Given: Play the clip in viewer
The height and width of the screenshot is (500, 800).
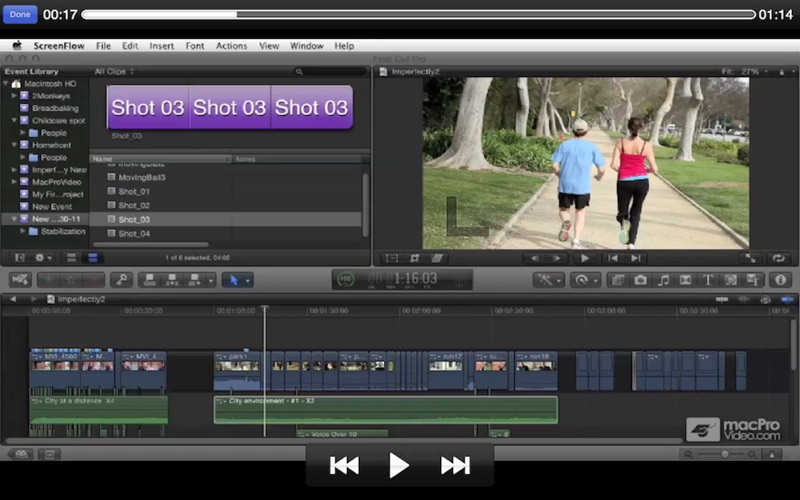Looking at the screenshot, I should point(585,258).
